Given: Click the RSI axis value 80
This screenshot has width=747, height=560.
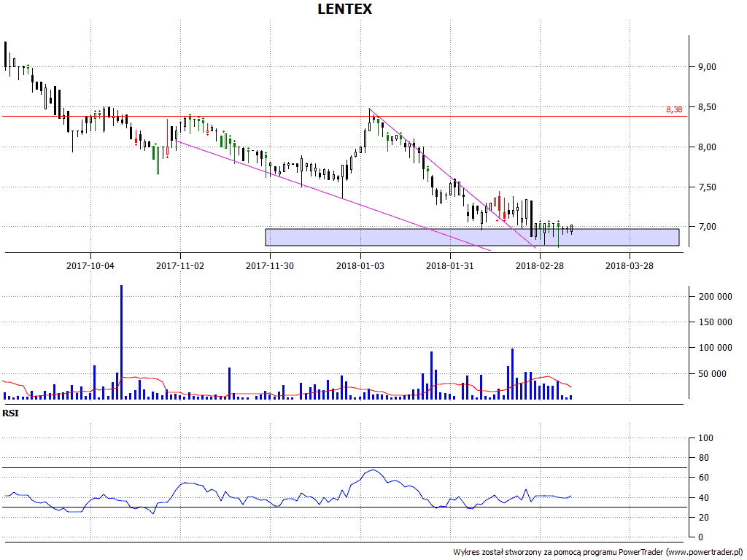Looking at the screenshot, I should [703, 458].
